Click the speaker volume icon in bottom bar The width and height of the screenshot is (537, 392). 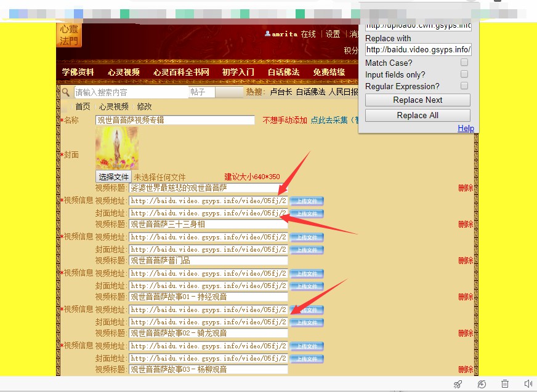point(528,384)
